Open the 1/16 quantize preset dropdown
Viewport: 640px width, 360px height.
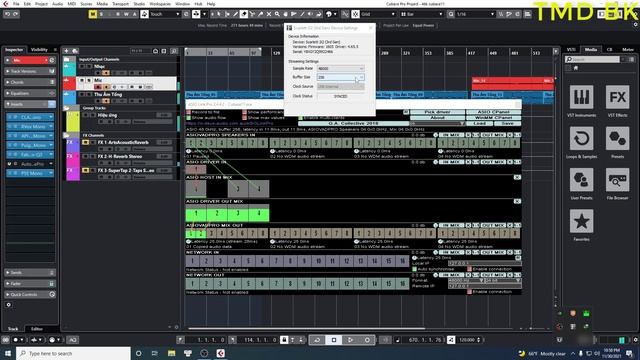click(475, 14)
